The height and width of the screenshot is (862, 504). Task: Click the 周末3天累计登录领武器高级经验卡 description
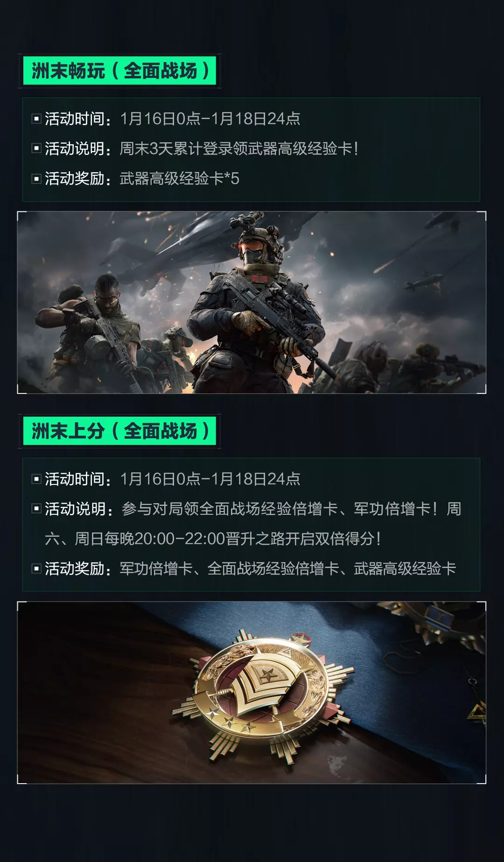tap(239, 149)
